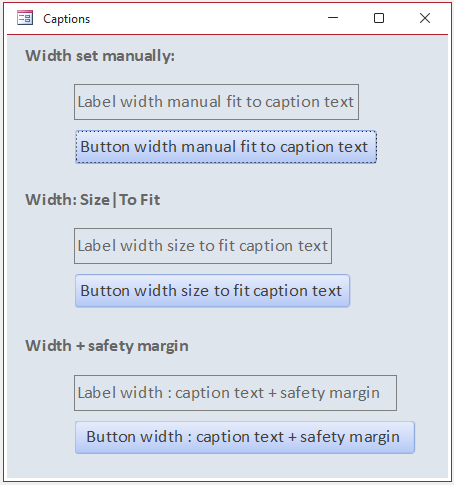This screenshot has height=485, width=454.
Task: Maximize the Captions window
Action: tap(379, 18)
